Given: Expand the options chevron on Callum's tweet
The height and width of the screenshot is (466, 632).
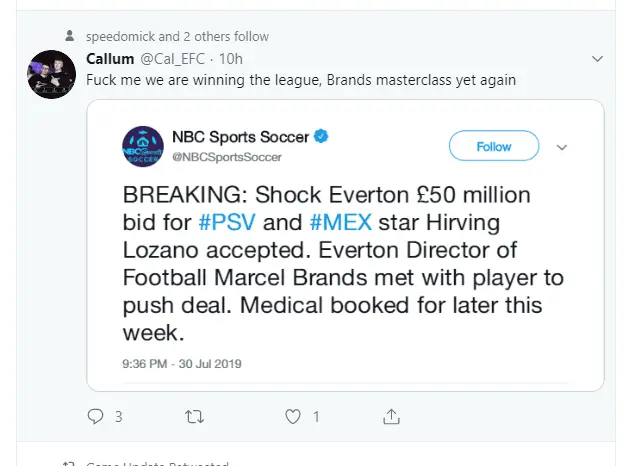Looking at the screenshot, I should tap(598, 59).
